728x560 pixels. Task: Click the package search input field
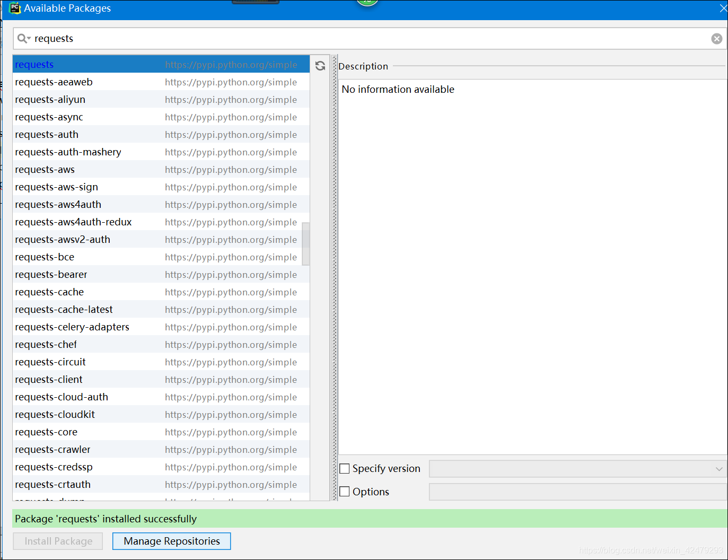[370, 39]
